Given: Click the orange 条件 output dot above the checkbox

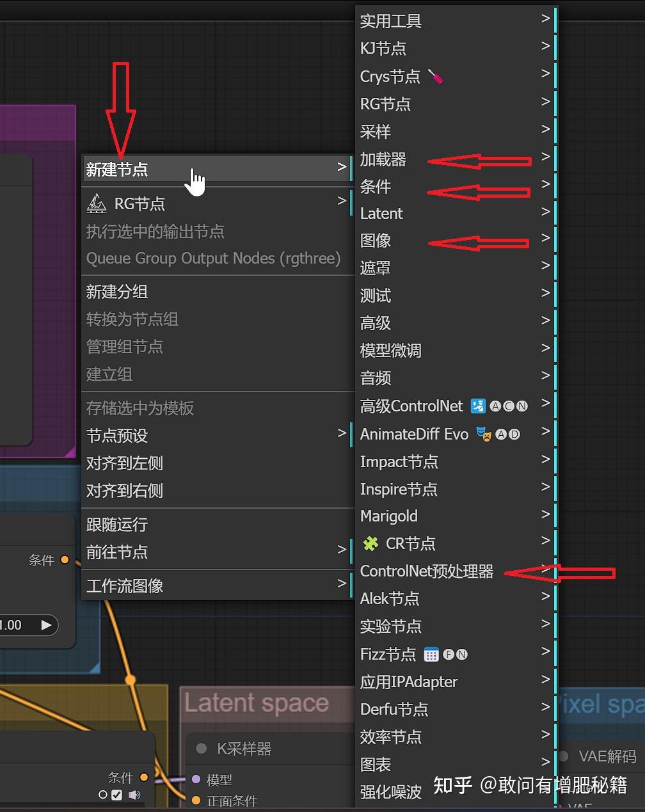Looking at the screenshot, I should coord(144,777).
